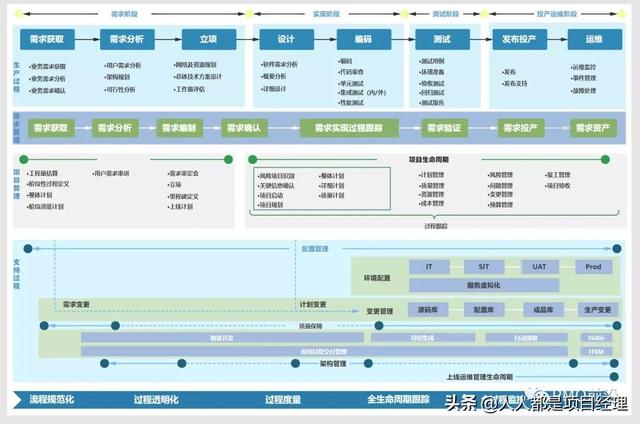Click the 预算管理 bullet item
Image resolution: width=640 pixels, height=424 pixels.
[x=500, y=205]
